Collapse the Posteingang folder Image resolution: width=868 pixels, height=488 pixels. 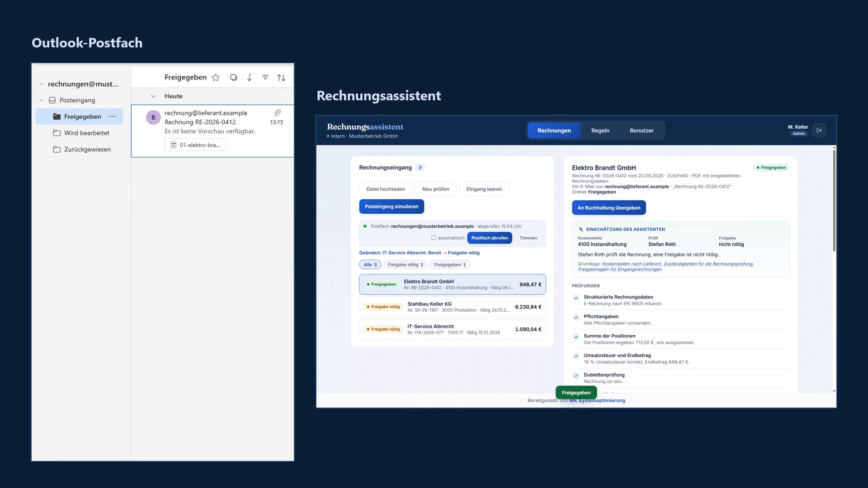[41, 100]
